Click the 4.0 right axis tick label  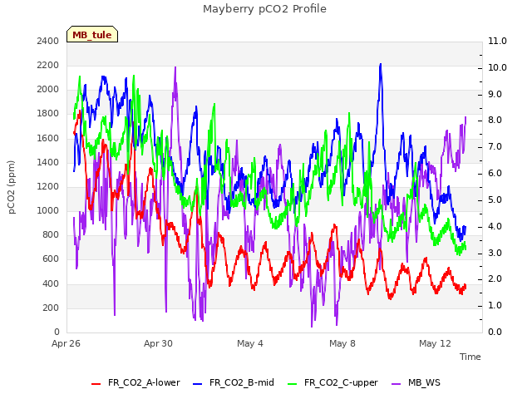tap(495, 226)
